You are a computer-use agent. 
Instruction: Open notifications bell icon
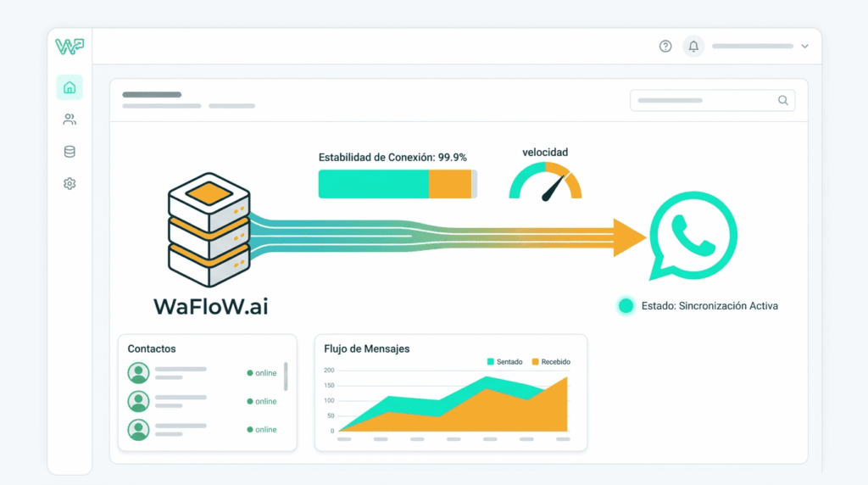click(693, 47)
